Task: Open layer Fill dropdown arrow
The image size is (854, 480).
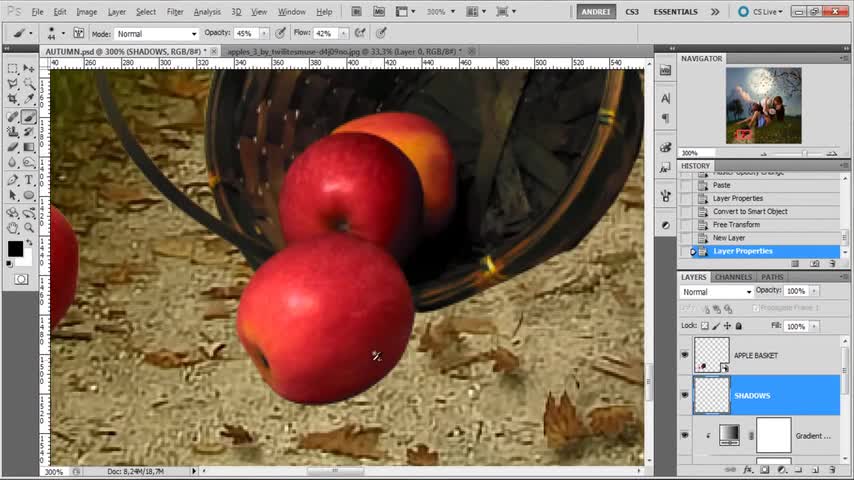Action: click(814, 326)
